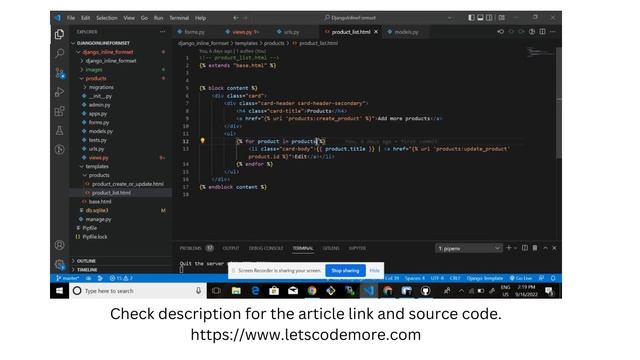Viewport: 640px width, 360px height.
Task: Click the Type here to search box
Action: [138, 291]
